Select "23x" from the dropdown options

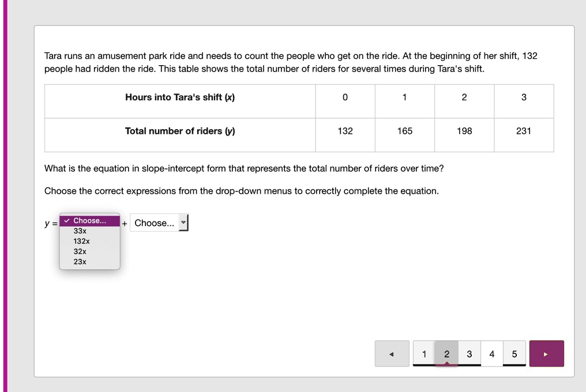click(79, 261)
